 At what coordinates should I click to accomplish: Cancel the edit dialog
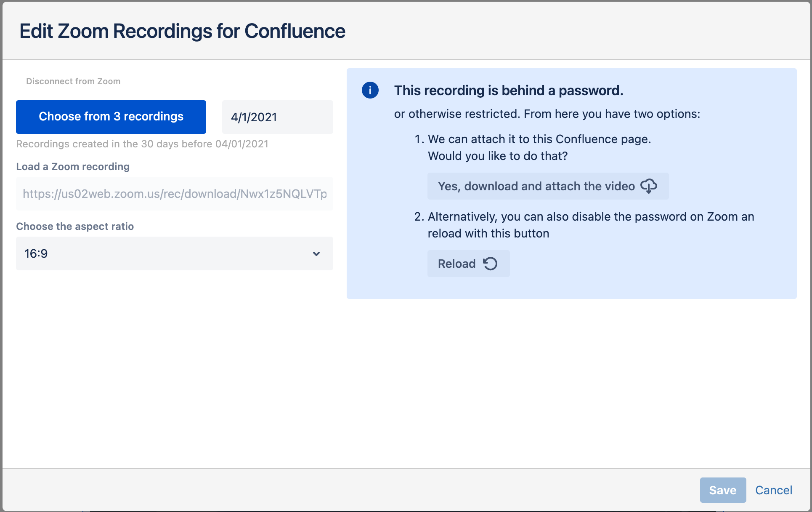pyautogui.click(x=774, y=490)
